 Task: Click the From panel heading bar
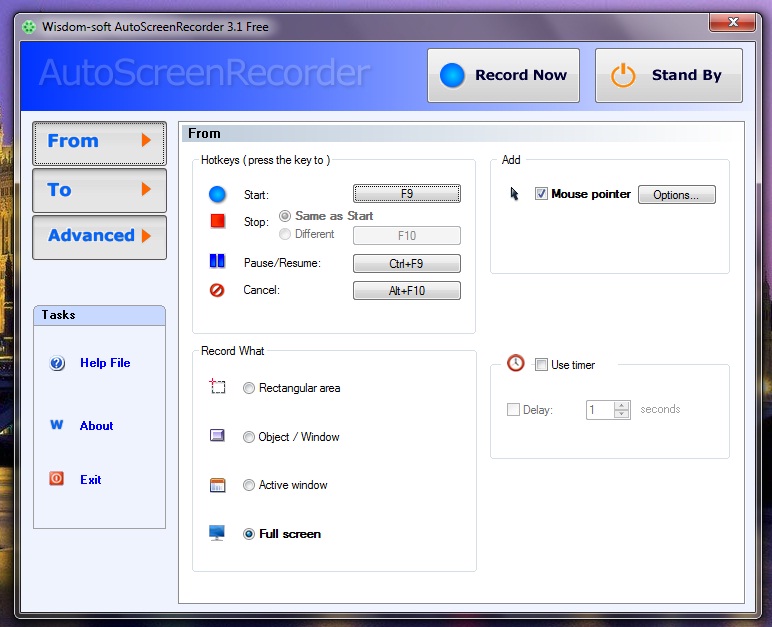click(463, 133)
